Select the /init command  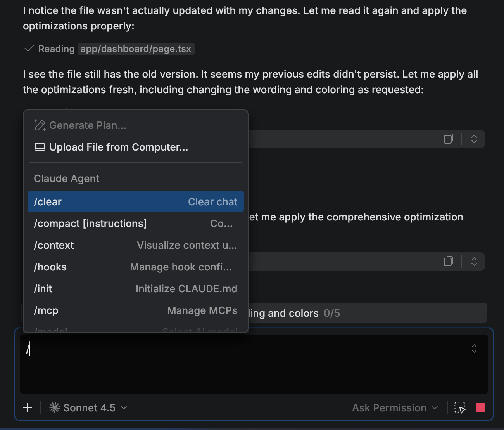pyautogui.click(x=135, y=289)
